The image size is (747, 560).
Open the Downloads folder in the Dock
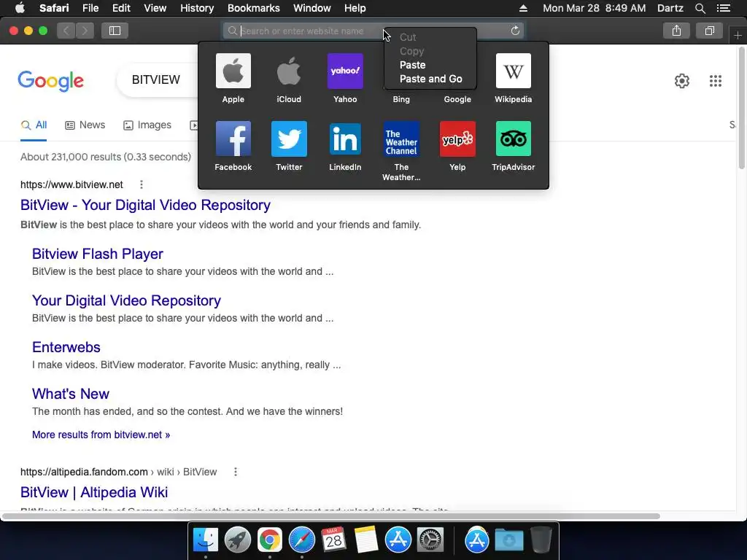click(x=508, y=540)
